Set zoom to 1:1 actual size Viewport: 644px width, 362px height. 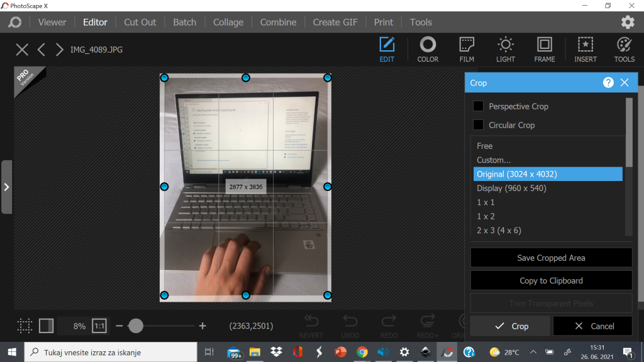point(99,326)
